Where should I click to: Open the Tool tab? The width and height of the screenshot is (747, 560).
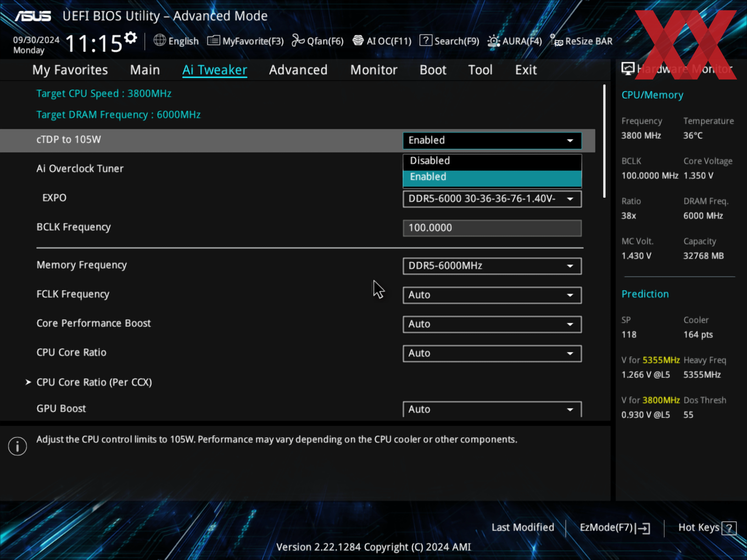pos(480,70)
